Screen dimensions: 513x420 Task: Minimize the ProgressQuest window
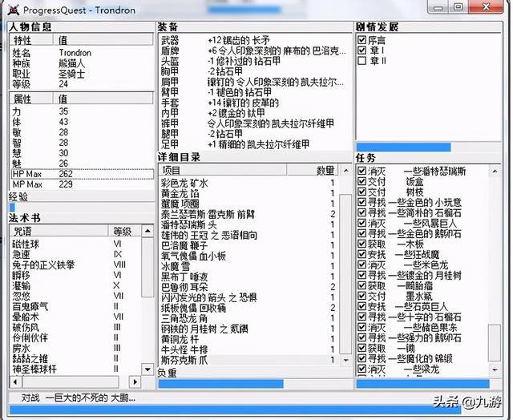439,7
